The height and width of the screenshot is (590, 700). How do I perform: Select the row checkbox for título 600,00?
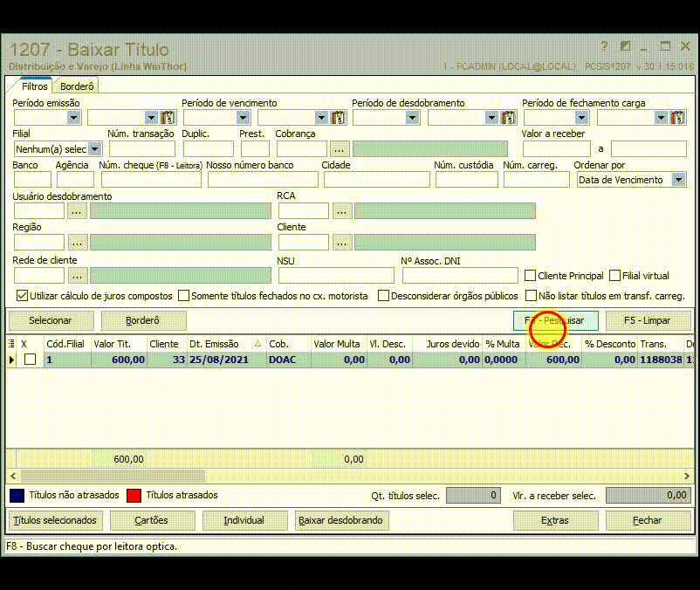(x=30, y=360)
